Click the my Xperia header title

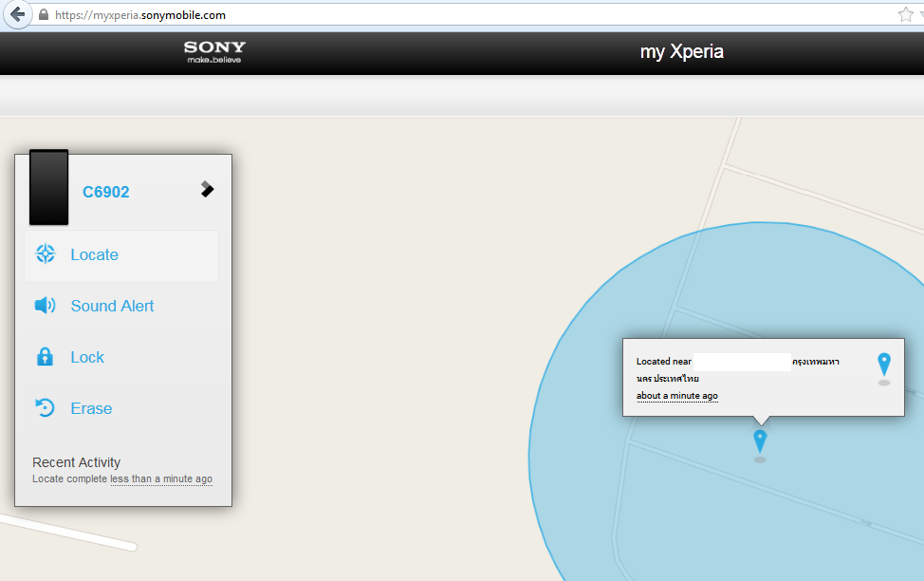click(x=682, y=52)
